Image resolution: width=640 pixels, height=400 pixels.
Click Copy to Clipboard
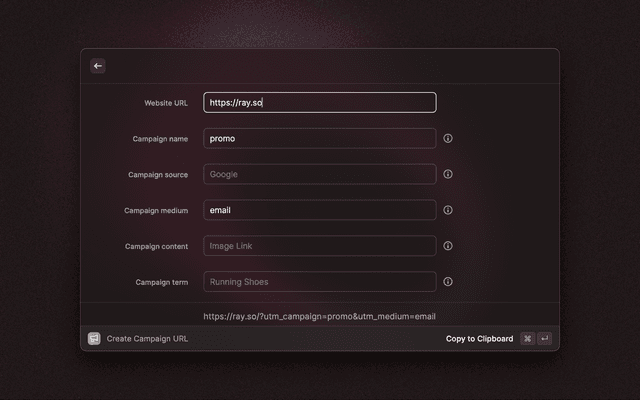tap(479, 339)
